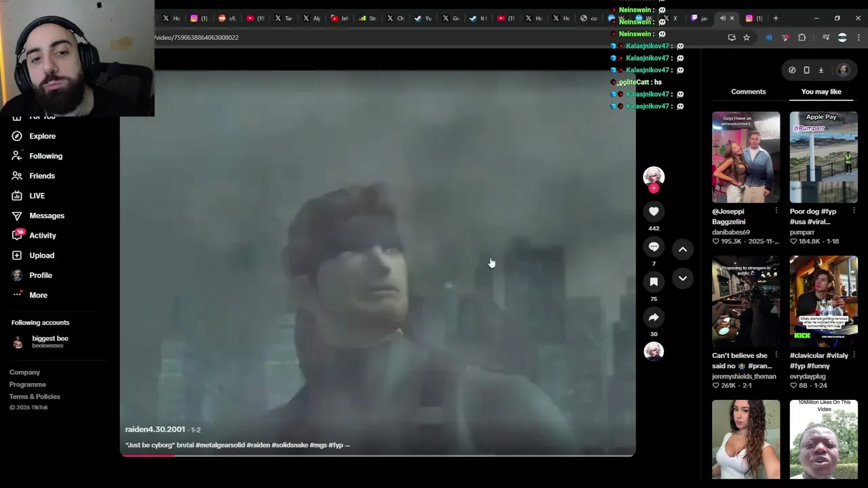
Task: Open the browser extensions puzzle icon
Action: pyautogui.click(x=802, y=37)
